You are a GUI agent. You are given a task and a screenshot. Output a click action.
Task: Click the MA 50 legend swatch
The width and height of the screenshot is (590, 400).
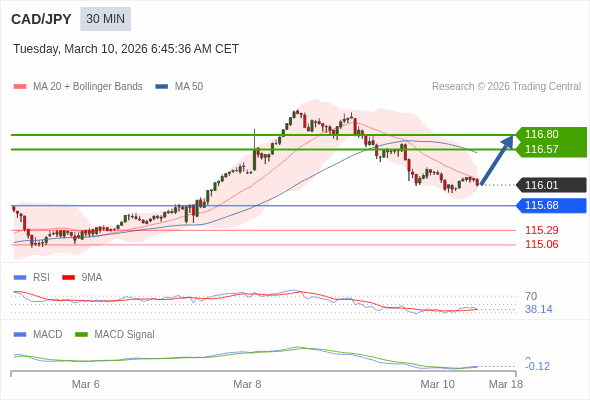coord(162,87)
